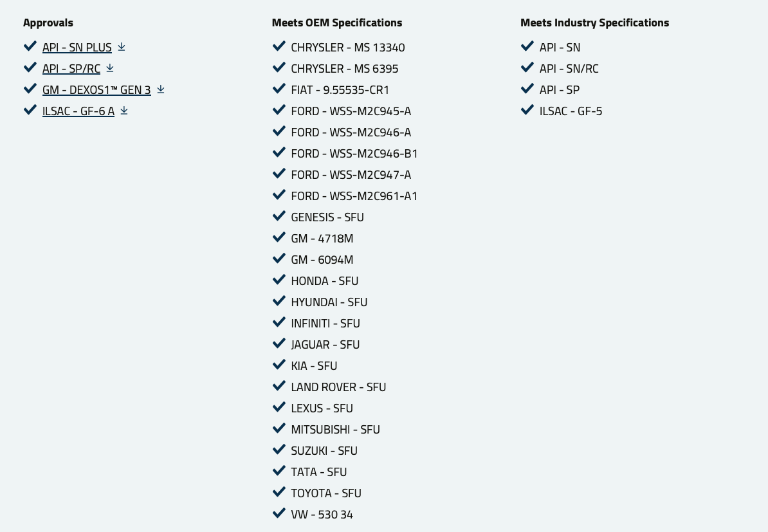768x532 pixels.
Task: Click the checkmark beside VW - 530 34
Action: tap(279, 513)
